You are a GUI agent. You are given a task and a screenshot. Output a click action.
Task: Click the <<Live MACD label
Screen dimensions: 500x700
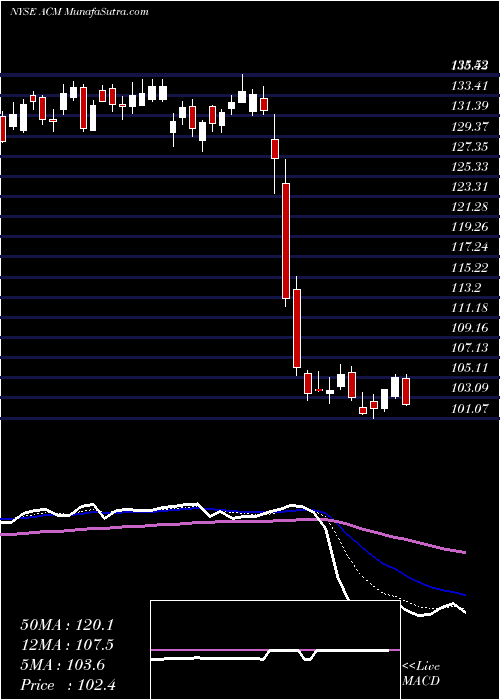pos(421,674)
